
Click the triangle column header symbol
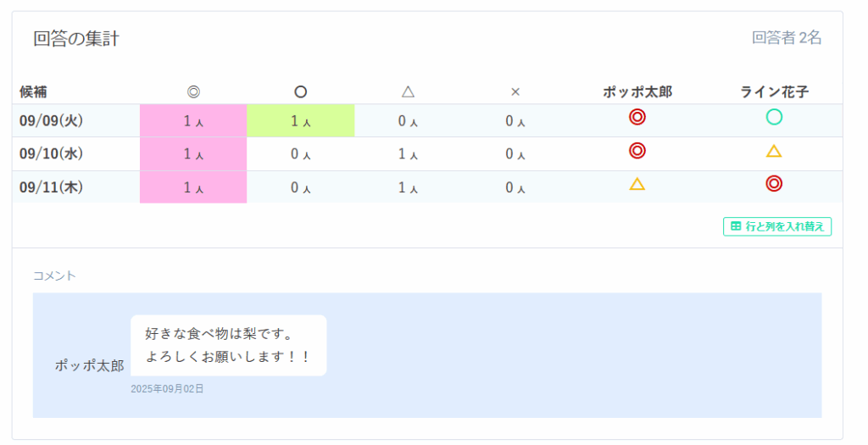tap(408, 92)
